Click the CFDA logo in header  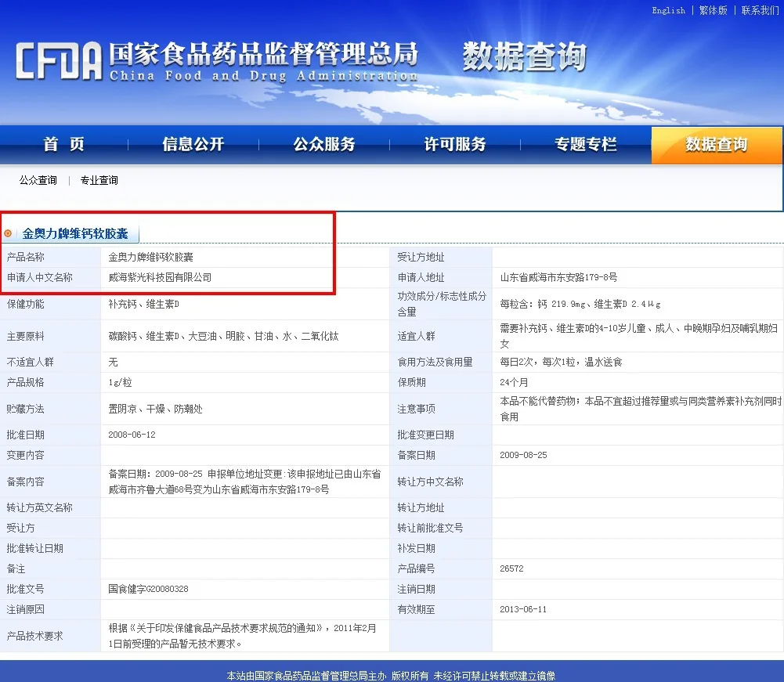pyautogui.click(x=59, y=61)
